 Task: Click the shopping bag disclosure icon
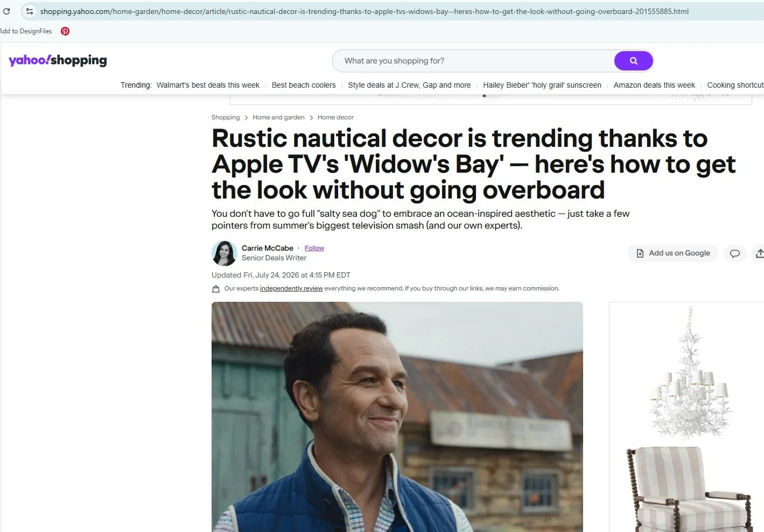coord(216,289)
